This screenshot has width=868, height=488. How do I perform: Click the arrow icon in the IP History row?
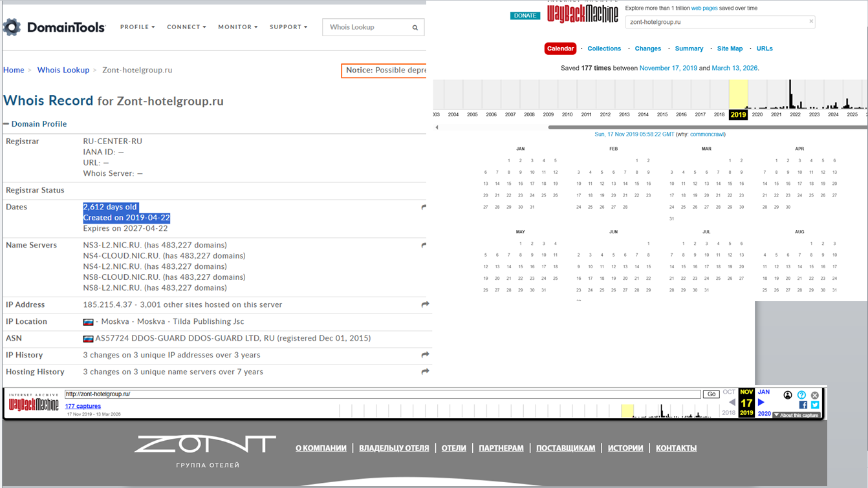tap(425, 355)
